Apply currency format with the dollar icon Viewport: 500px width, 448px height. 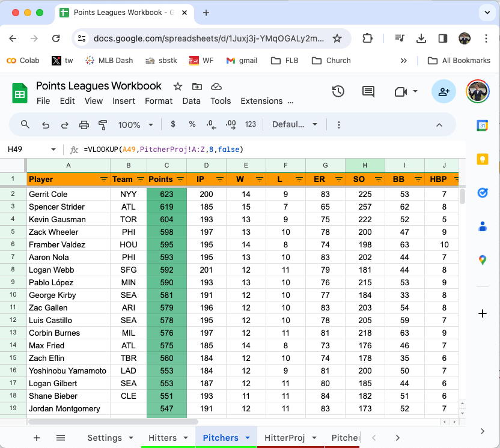click(x=173, y=124)
